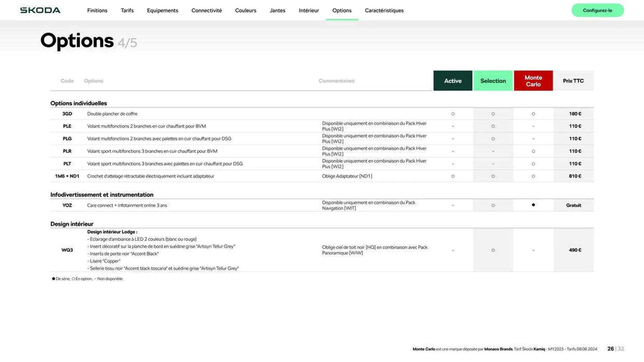Viewport: 644px width, 362px height.
Task: Click the Equipements menu item
Action: pyautogui.click(x=162, y=10)
